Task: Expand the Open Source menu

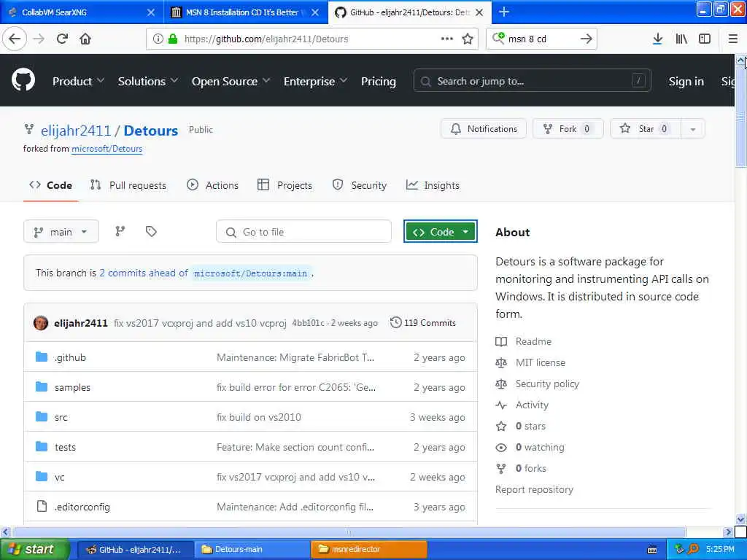Action: (x=231, y=81)
